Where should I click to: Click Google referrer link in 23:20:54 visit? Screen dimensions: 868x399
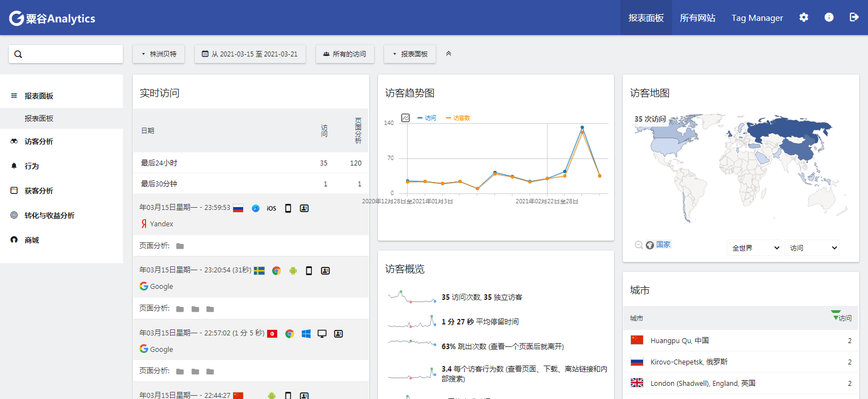[x=161, y=286]
